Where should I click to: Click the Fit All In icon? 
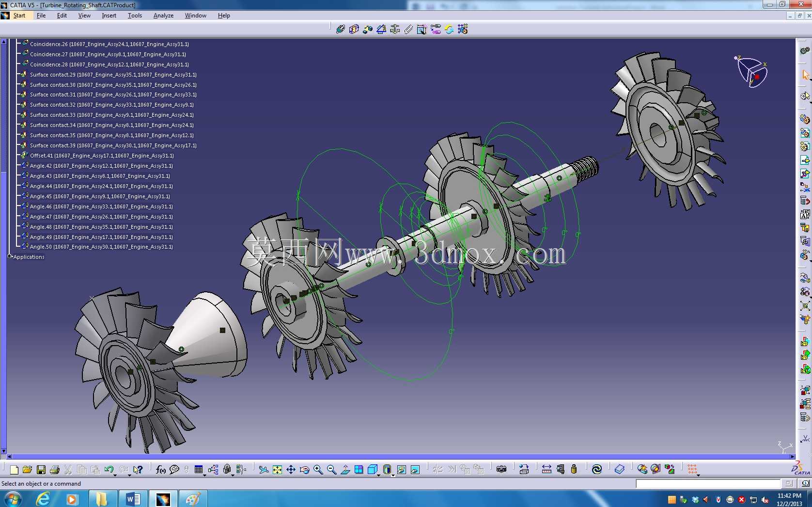pos(277,469)
